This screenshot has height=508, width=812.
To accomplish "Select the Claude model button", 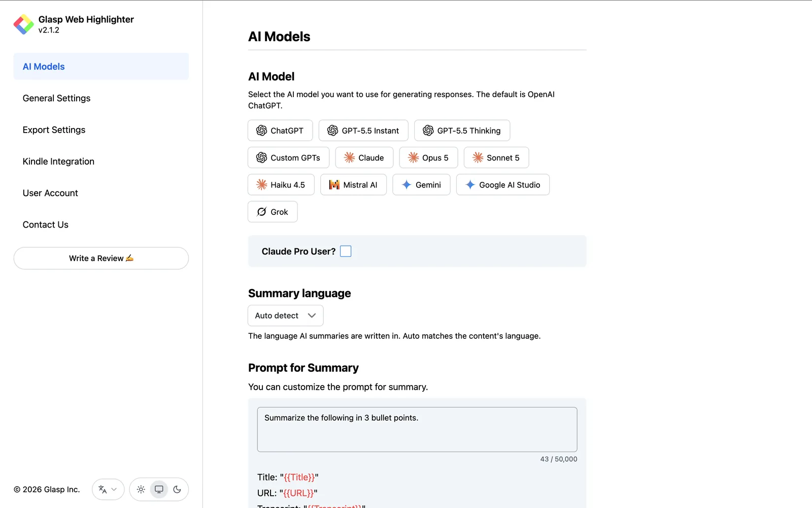I will [x=364, y=157].
